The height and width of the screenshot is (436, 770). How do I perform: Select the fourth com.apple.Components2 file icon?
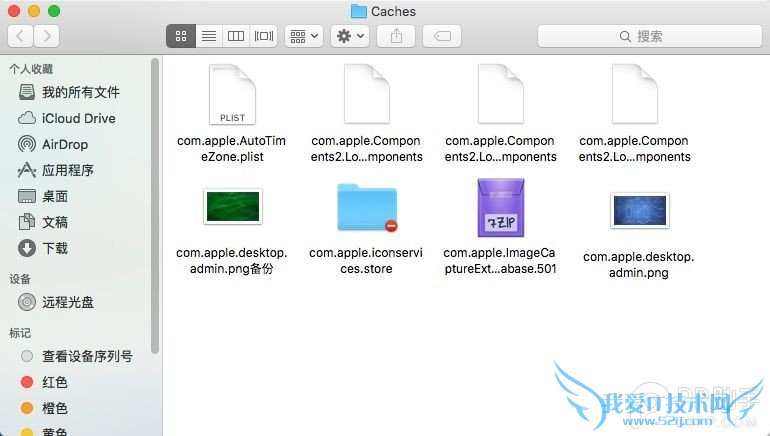click(635, 94)
